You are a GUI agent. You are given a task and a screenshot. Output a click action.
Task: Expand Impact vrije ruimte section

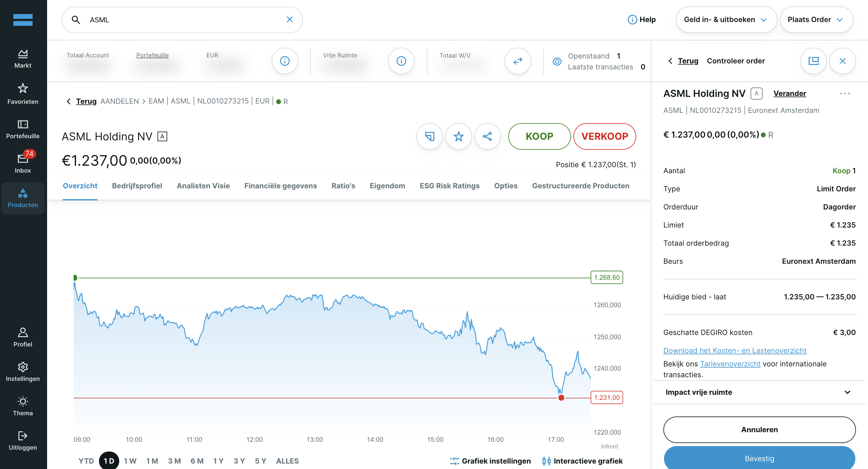[x=759, y=392]
